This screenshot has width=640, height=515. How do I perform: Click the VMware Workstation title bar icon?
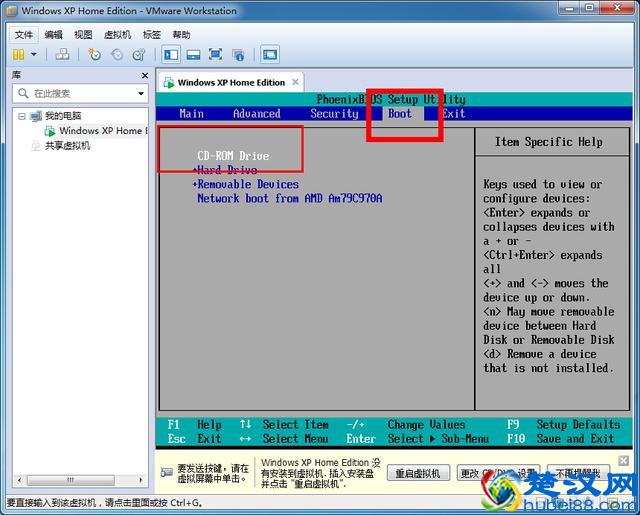coord(12,11)
